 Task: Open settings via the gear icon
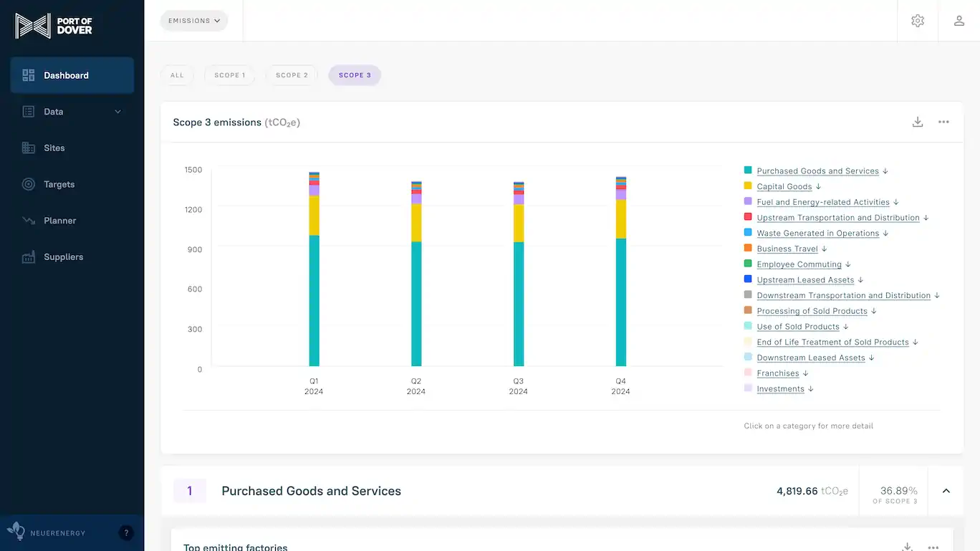[918, 21]
